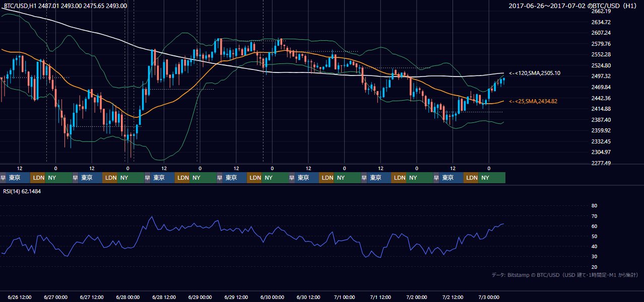Image resolution: width=644 pixels, height=302 pixels.
Task: Select the 6/27 00:00 time label
Action: pyautogui.click(x=56, y=297)
